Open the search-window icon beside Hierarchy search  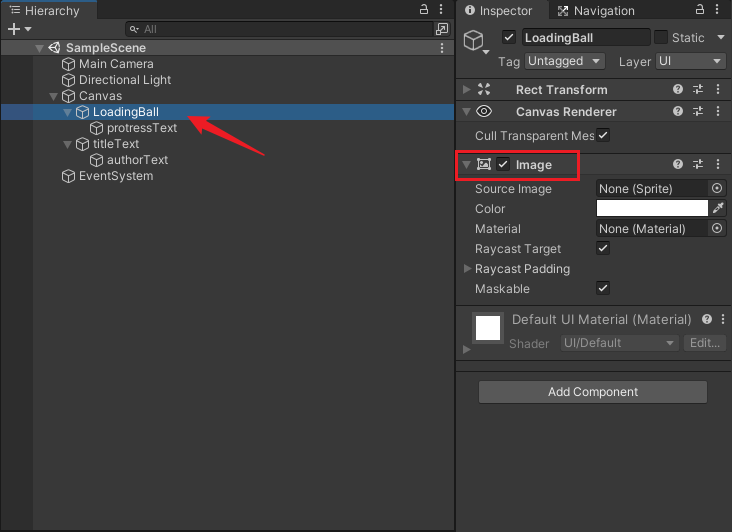[442, 29]
